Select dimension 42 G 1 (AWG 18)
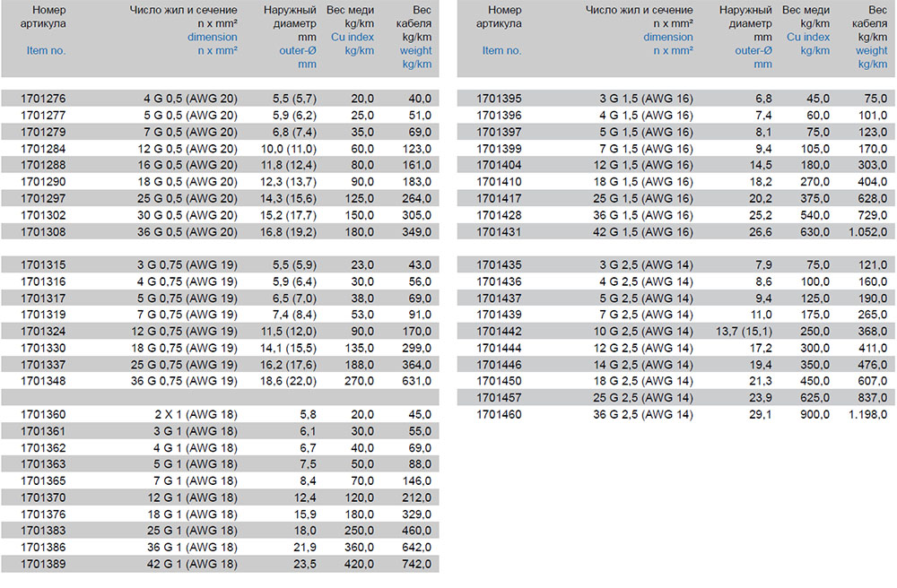Screen dimensions: 897x588 tap(192, 564)
